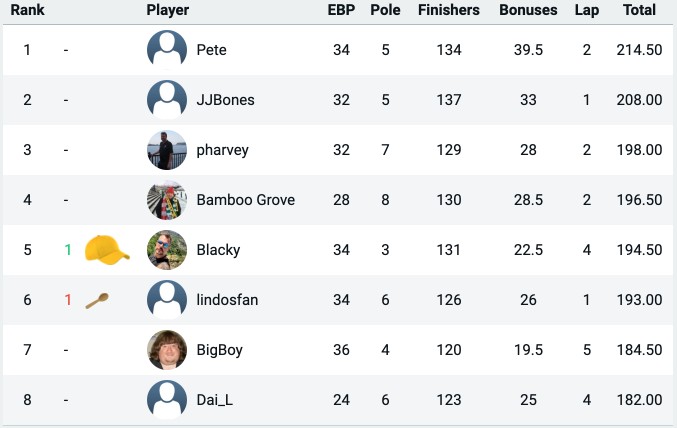Open the player name Bamboo Grove

[246, 200]
